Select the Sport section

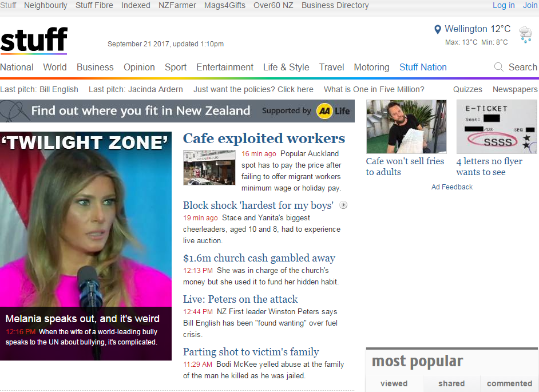tap(176, 67)
